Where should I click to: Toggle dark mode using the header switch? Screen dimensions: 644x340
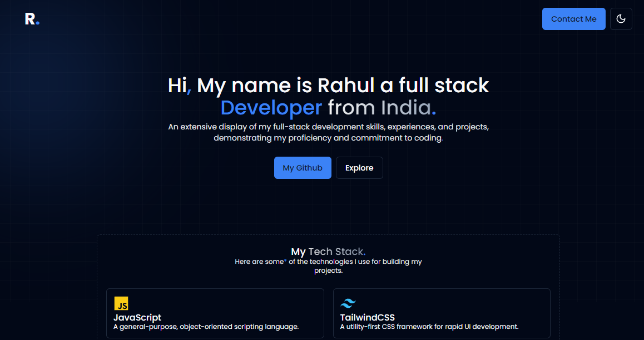point(621,18)
